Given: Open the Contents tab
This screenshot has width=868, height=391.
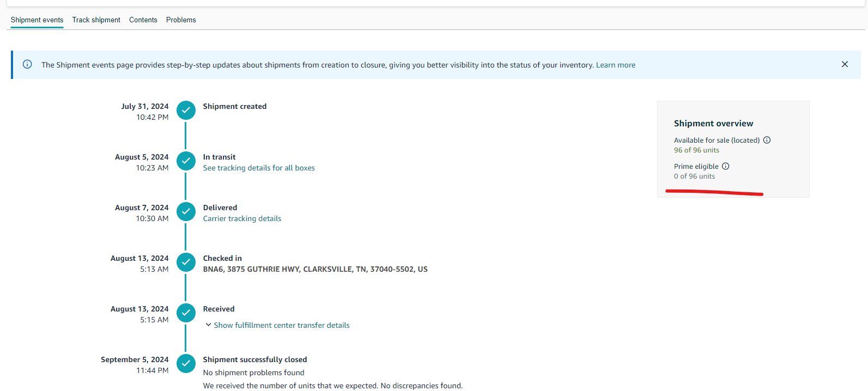Looking at the screenshot, I should tap(143, 20).
